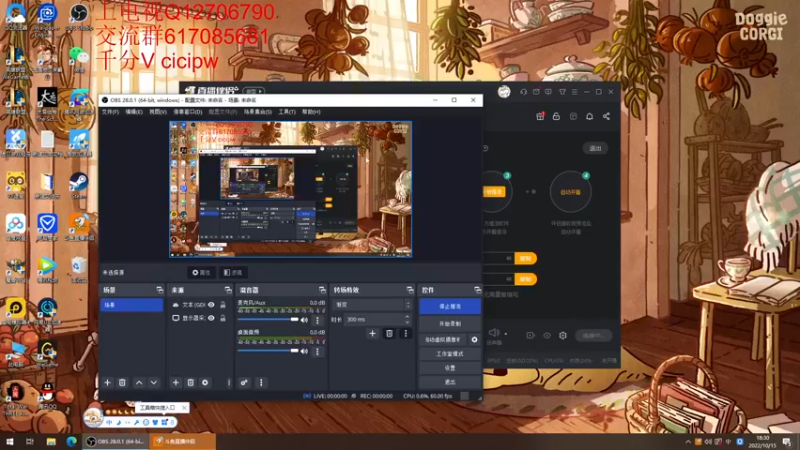Screen dimensions: 800x450
Task: Remove scene transition with trash icon
Action: [389, 334]
